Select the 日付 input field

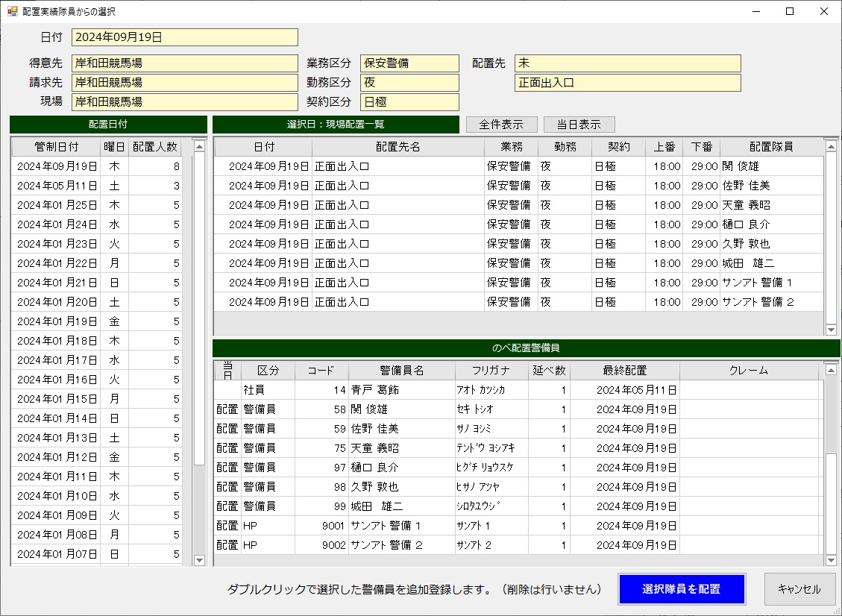pyautogui.click(x=185, y=37)
